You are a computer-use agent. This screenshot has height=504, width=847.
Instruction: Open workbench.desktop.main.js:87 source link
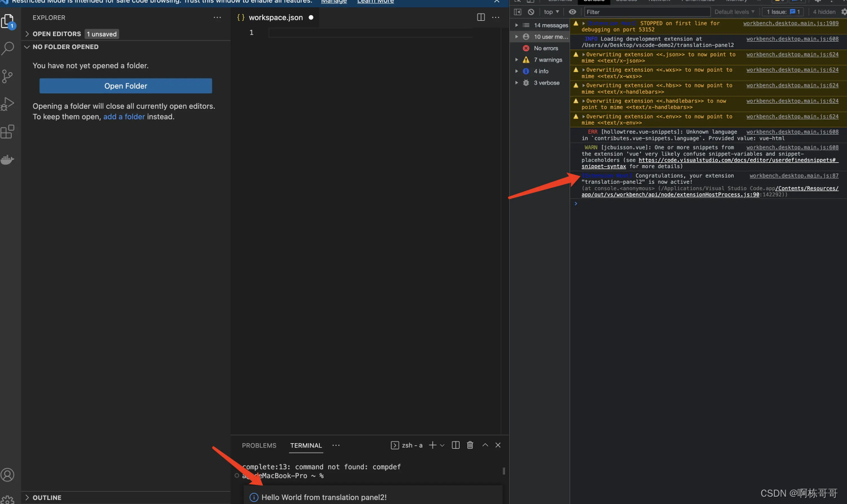(x=794, y=176)
